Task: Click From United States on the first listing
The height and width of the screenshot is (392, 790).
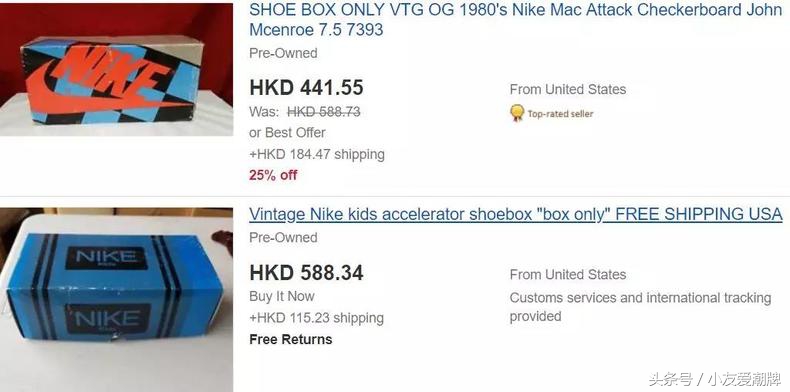Action: pos(568,90)
